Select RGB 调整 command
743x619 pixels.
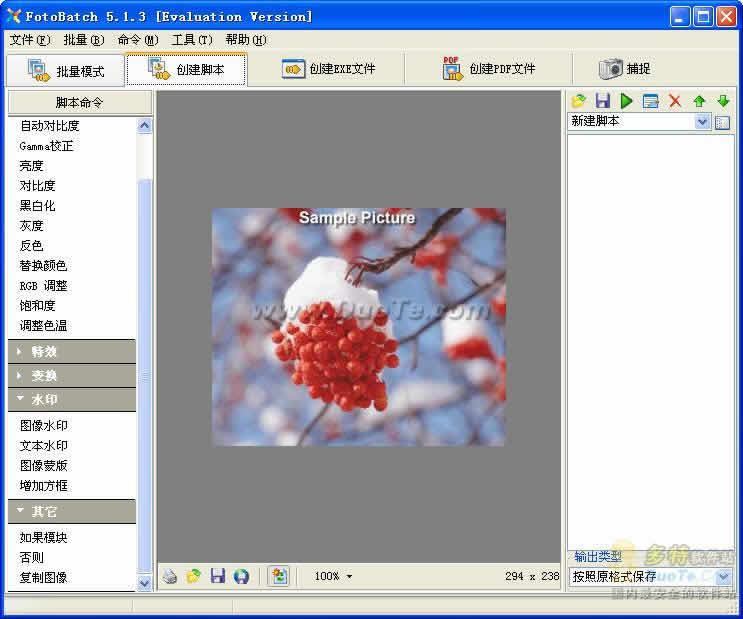(x=44, y=286)
